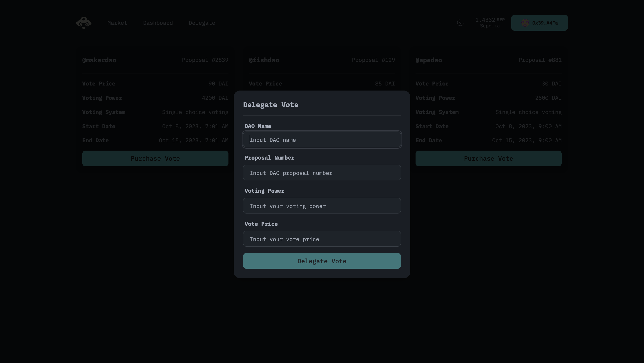
Task: Click the 1.4332 SEP Sepolia balance
Action: [490, 23]
